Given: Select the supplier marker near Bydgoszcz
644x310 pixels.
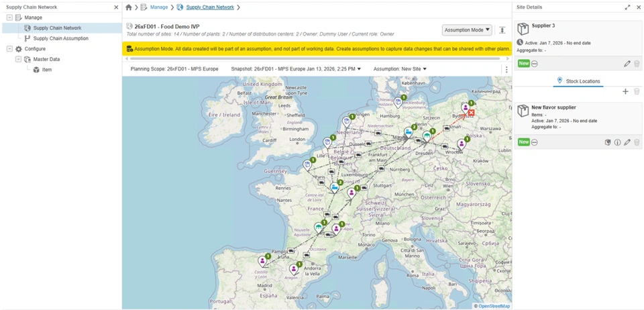Looking at the screenshot, I should point(466,109).
